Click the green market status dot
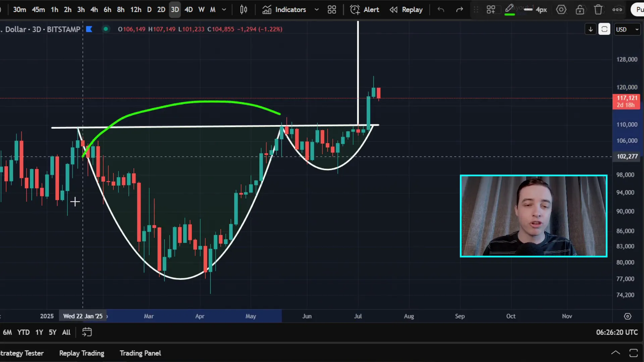 [x=106, y=29]
